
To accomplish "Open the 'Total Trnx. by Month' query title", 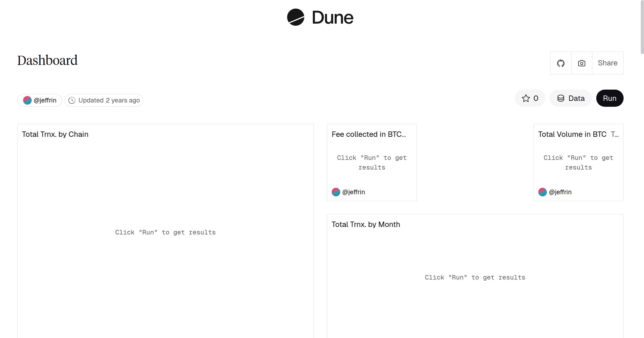I will (x=366, y=224).
